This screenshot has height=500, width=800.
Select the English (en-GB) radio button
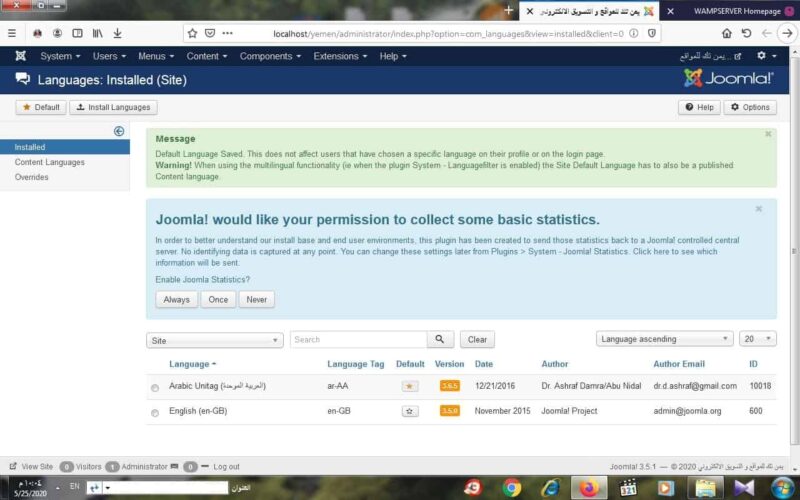[x=155, y=413]
